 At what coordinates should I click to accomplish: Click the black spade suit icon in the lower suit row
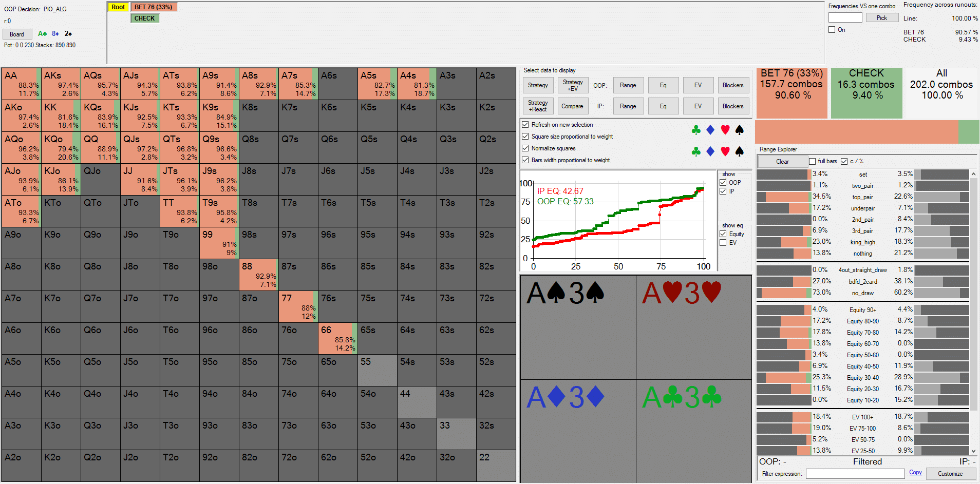739,151
